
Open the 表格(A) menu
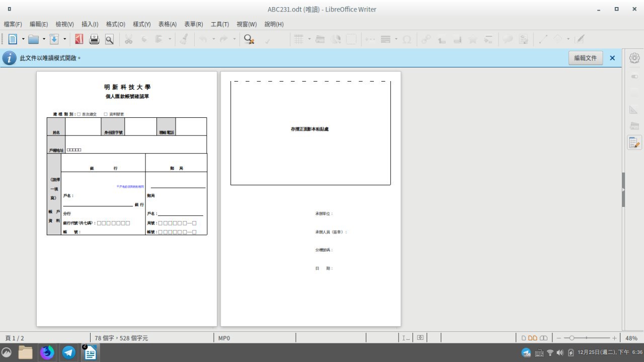click(x=168, y=24)
